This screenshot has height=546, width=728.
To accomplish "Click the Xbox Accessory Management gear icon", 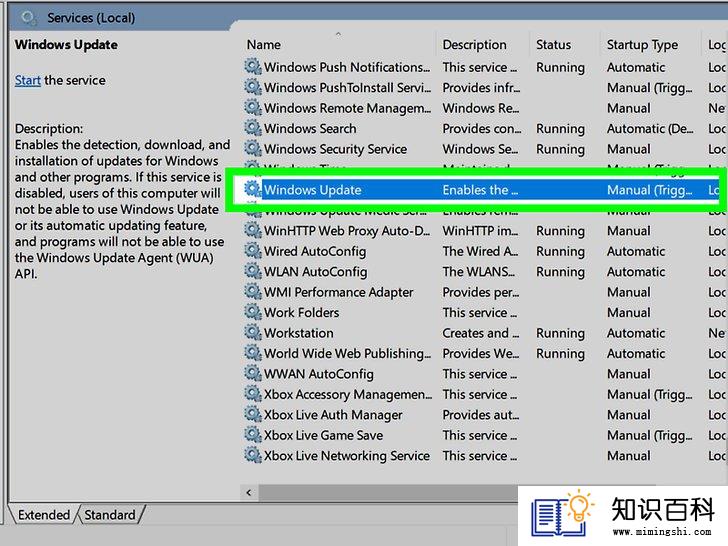I will (x=253, y=394).
